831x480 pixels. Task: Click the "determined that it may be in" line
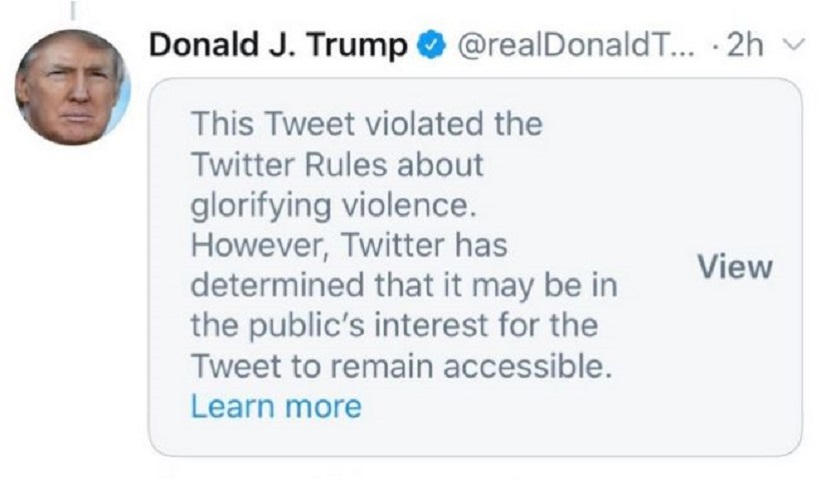pyautogui.click(x=403, y=288)
